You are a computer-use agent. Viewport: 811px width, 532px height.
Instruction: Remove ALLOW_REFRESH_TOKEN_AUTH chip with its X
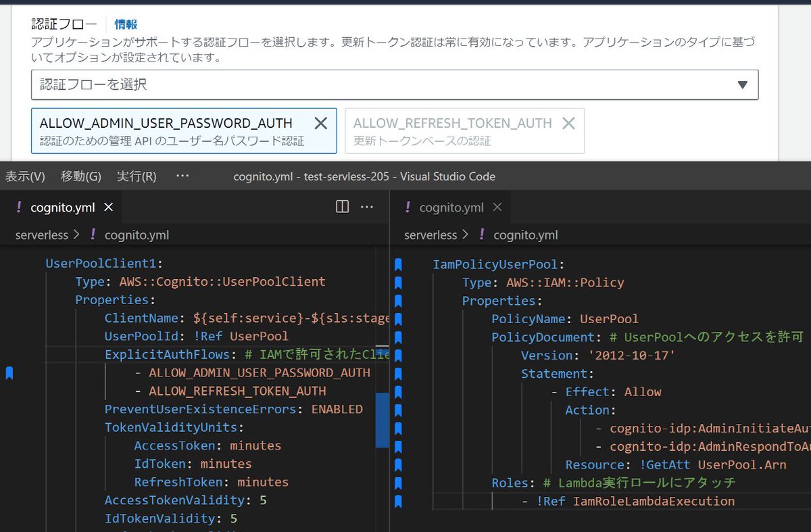coord(568,123)
